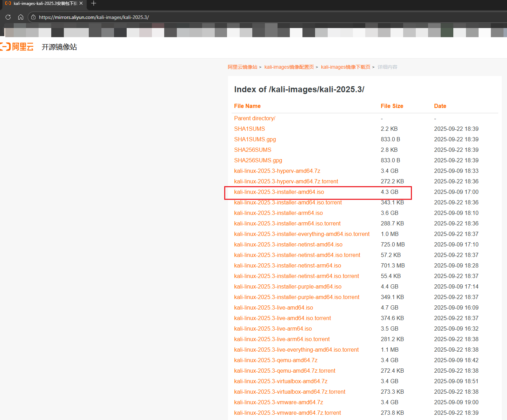Download SHA1SUMS.gpg file

click(255, 140)
